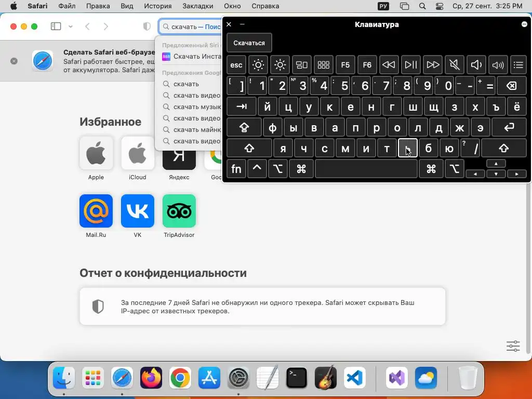Open История menu

coord(158,6)
